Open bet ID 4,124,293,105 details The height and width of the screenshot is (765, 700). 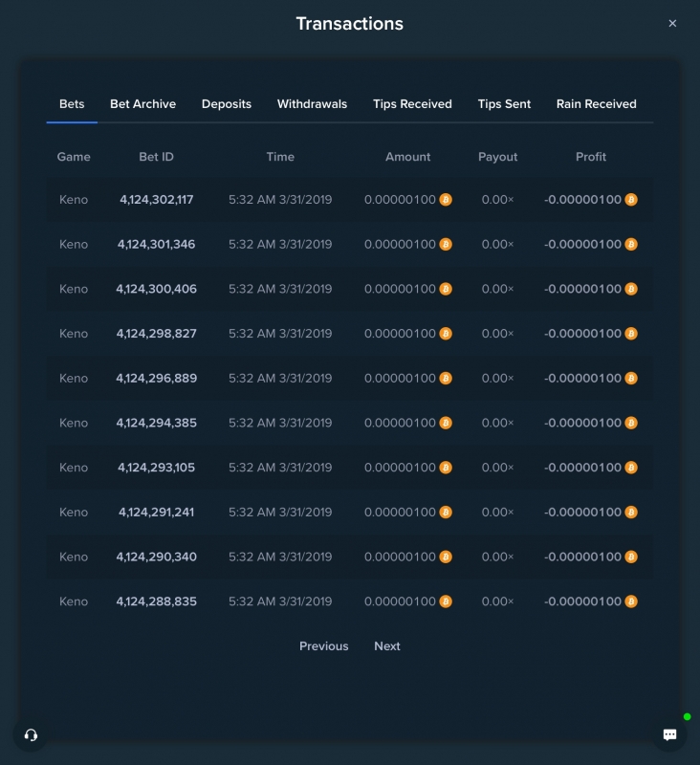tap(157, 468)
